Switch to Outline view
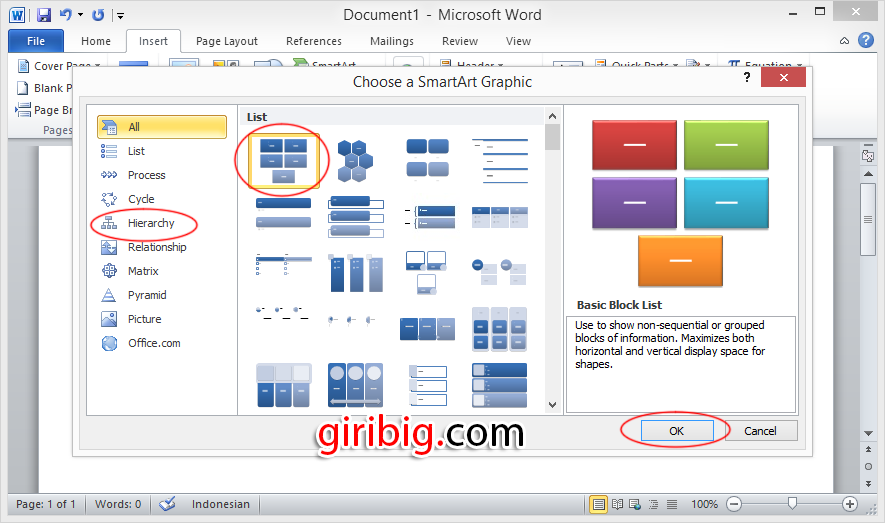The height and width of the screenshot is (523, 885). pyautogui.click(x=654, y=504)
